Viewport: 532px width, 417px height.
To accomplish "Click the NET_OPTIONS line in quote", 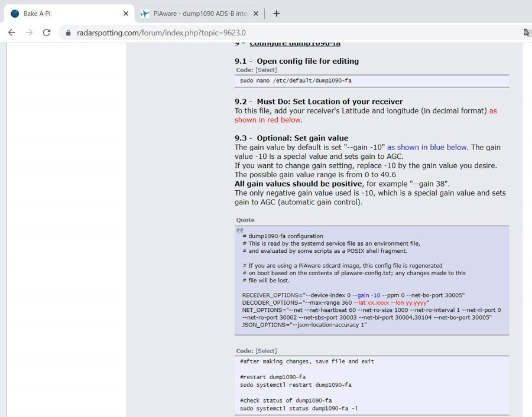I will (372, 314).
